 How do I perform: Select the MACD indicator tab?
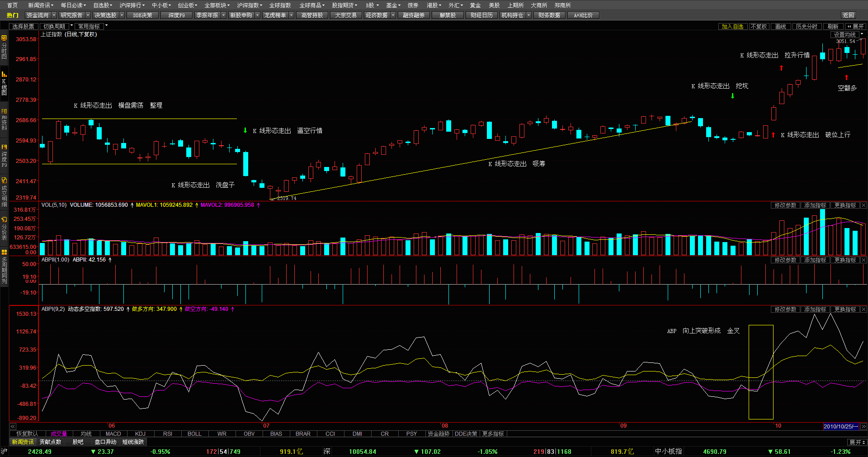(113, 434)
